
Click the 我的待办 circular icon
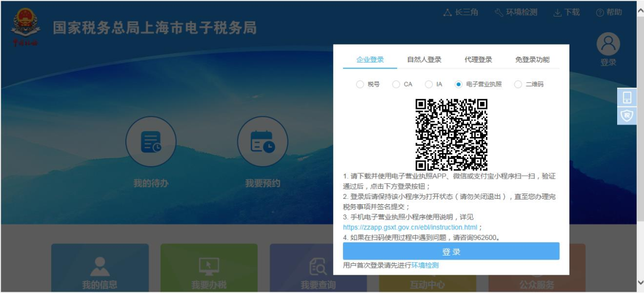tap(151, 142)
